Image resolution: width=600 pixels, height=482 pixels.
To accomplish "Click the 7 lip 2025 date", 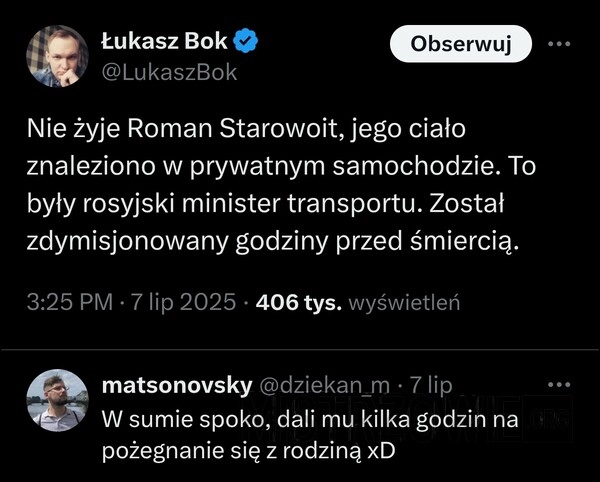I will (183, 302).
